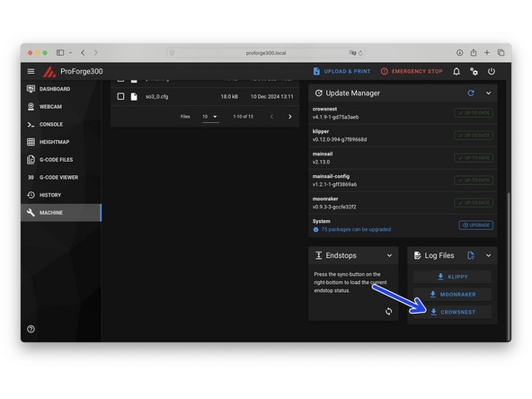Go to next files page
Image resolution: width=532 pixels, height=399 pixels.
pyautogui.click(x=289, y=117)
